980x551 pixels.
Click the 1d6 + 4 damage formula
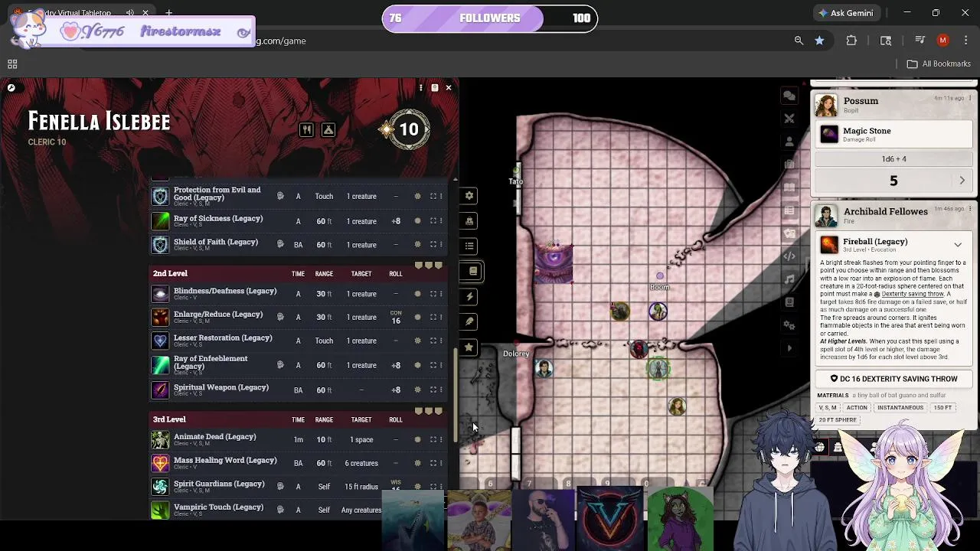893,159
